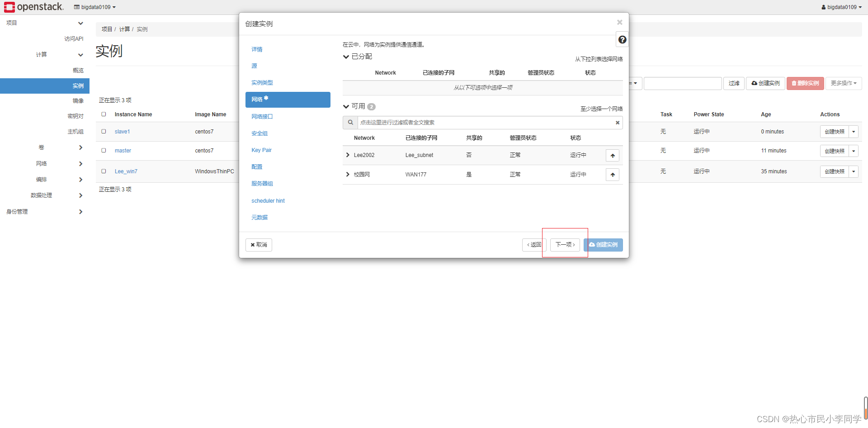Image resolution: width=868 pixels, height=428 pixels.
Task: Expand the 网络 sidebar section
Action: (80, 164)
